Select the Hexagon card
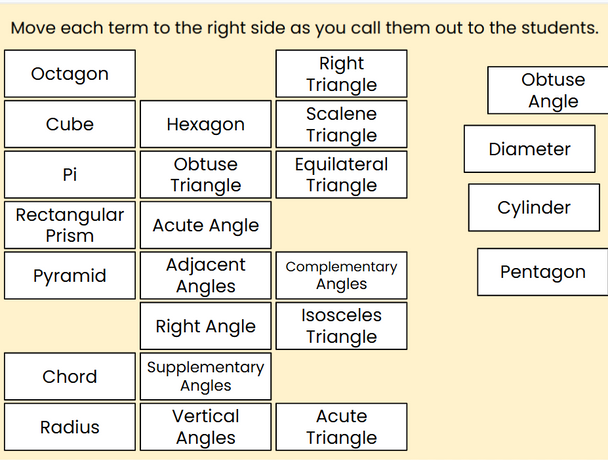 (x=206, y=124)
